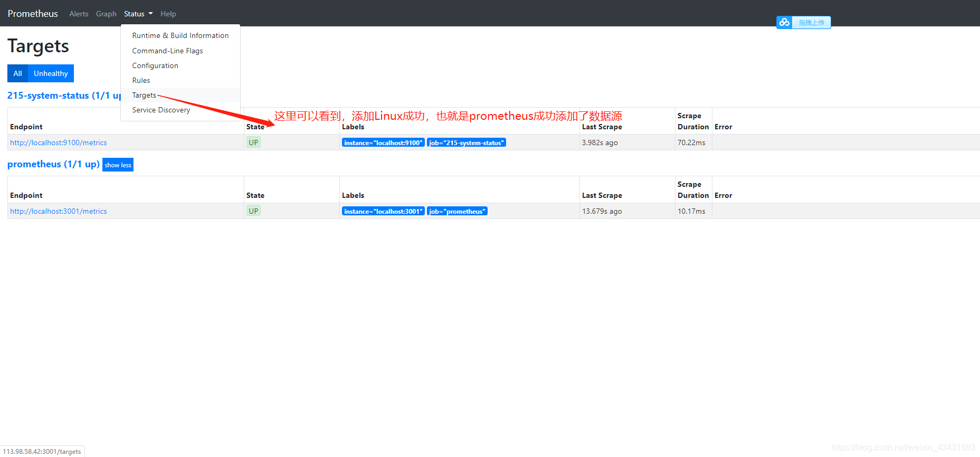This screenshot has width=980, height=457.
Task: Select Runtime & Build Information
Action: 180,35
